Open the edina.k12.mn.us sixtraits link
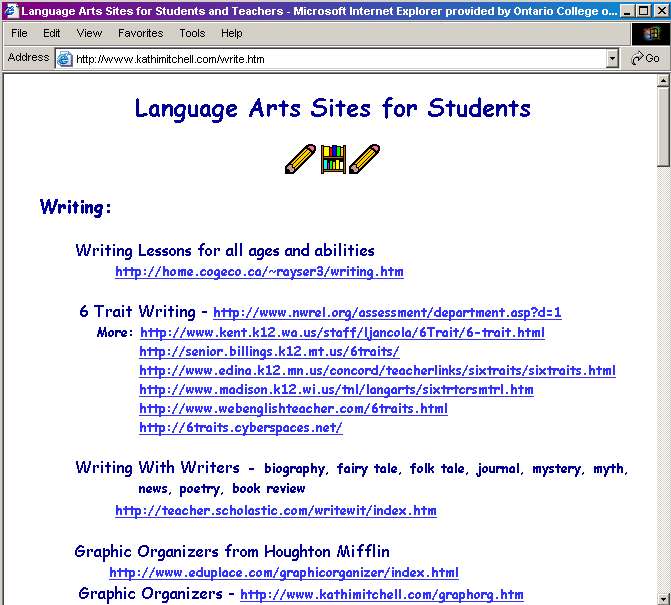The image size is (671, 605). click(x=377, y=370)
